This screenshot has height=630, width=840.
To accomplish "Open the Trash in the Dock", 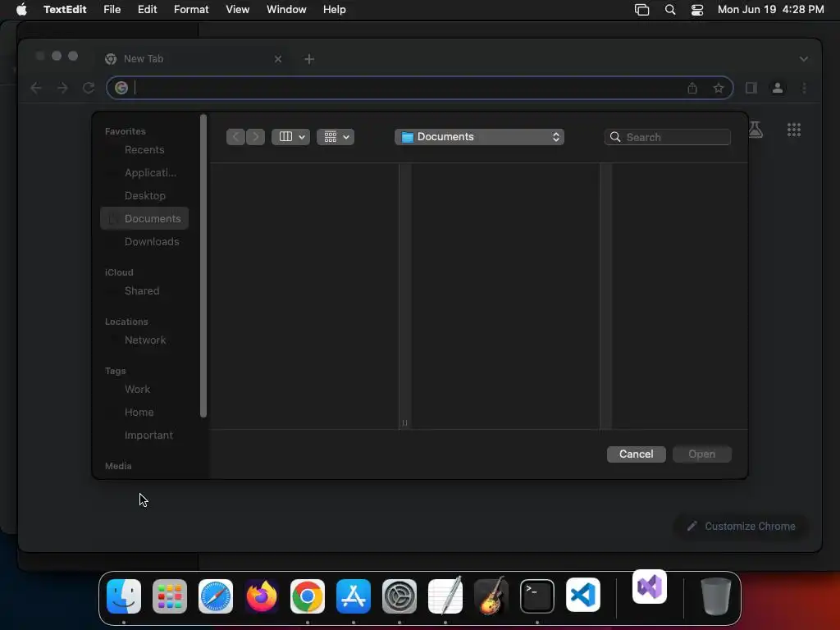I will click(x=715, y=596).
